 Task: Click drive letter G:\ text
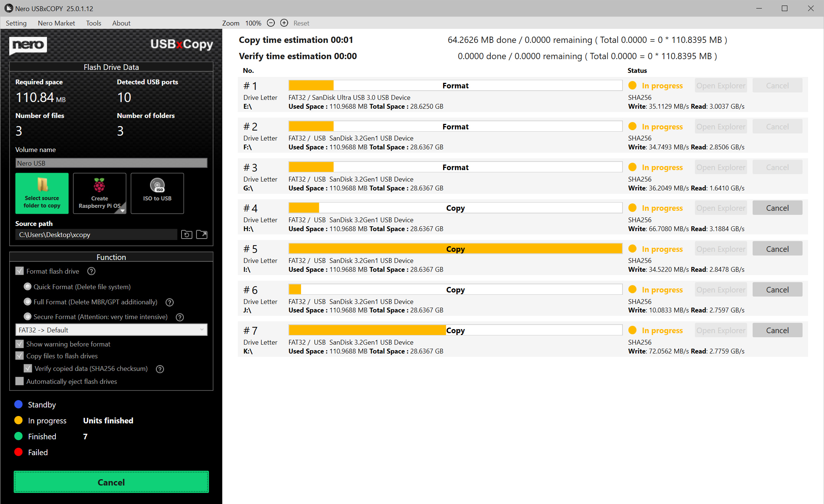pos(248,188)
